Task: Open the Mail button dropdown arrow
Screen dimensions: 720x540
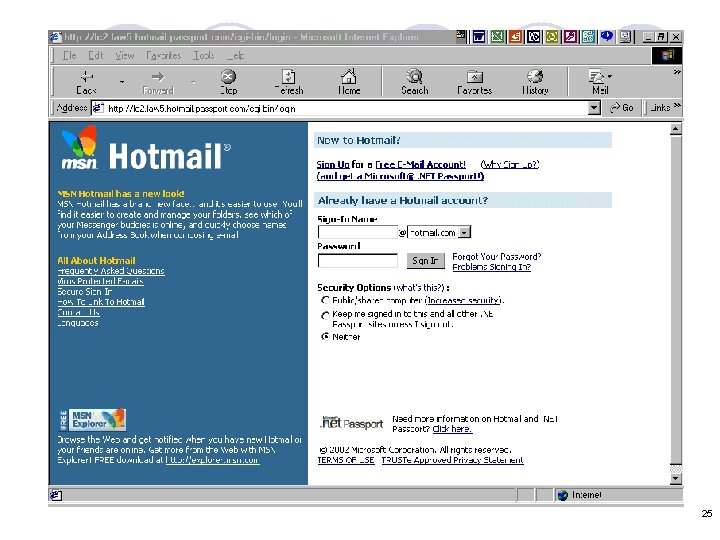Action: (x=609, y=76)
